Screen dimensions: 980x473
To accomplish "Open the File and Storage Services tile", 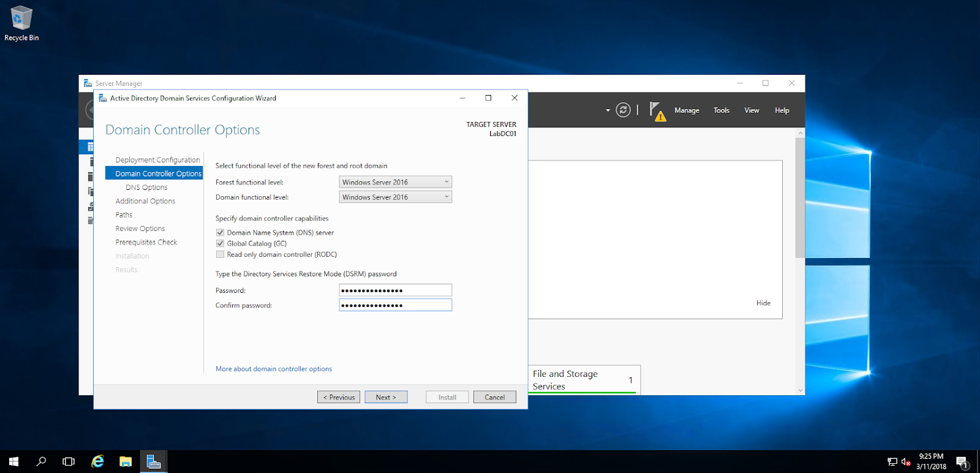I will [584, 380].
